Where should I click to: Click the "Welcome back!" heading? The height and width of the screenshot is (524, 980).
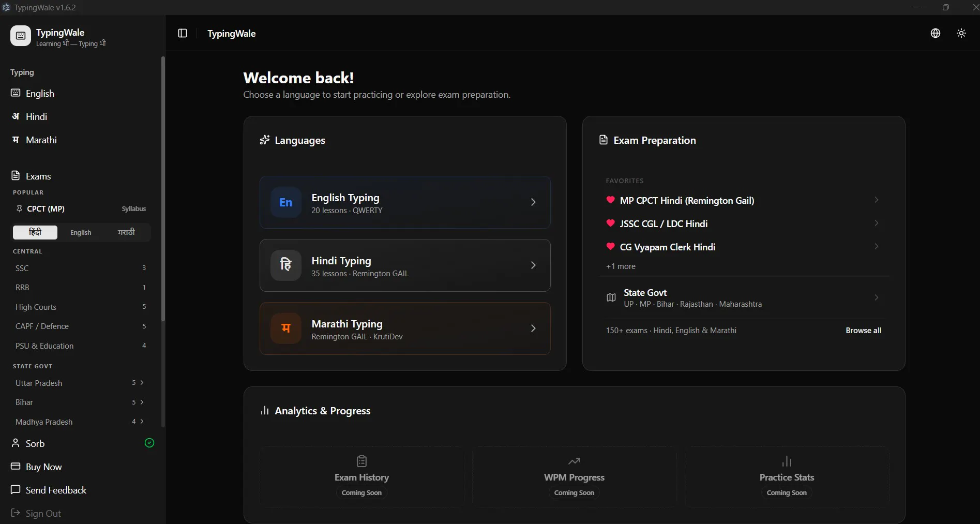click(x=298, y=78)
